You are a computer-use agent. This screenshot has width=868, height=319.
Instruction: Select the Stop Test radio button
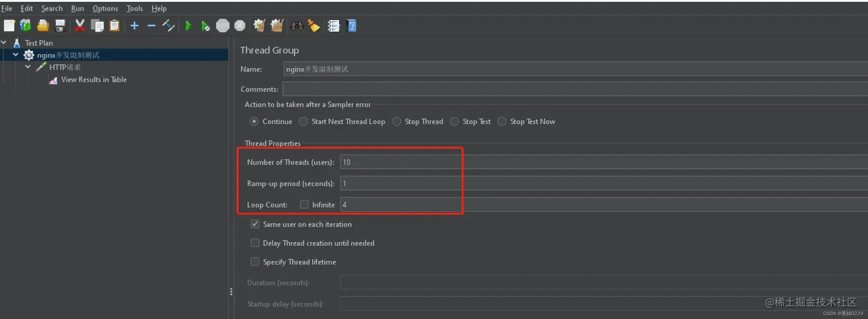coord(455,122)
